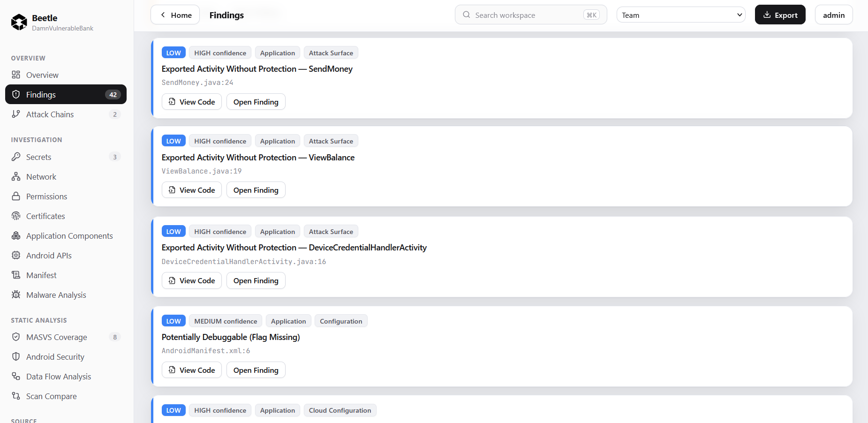Click the Android APIs chip icon

click(16, 255)
